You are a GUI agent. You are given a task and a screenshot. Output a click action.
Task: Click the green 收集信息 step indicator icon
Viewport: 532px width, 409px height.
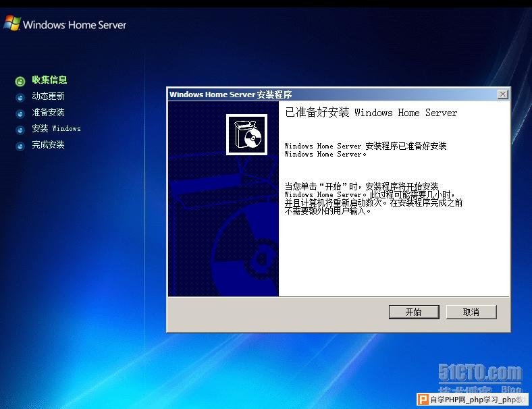click(x=20, y=81)
